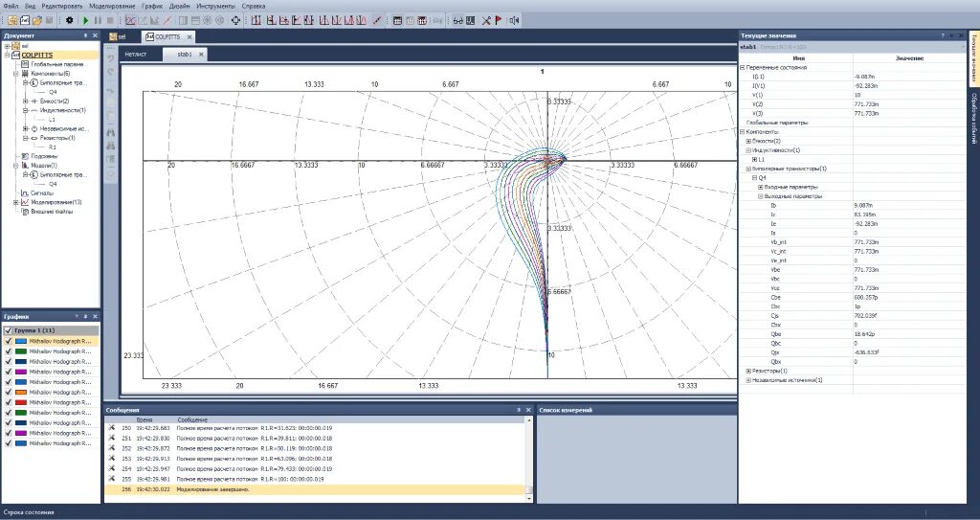Image resolution: width=980 pixels, height=520 pixels.
Task: Open the Файл menu
Action: [x=10, y=6]
